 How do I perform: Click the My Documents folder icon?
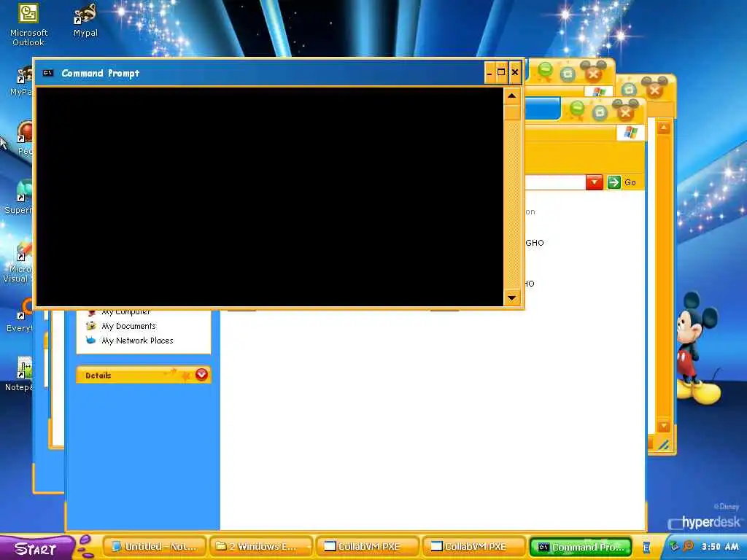(90, 326)
